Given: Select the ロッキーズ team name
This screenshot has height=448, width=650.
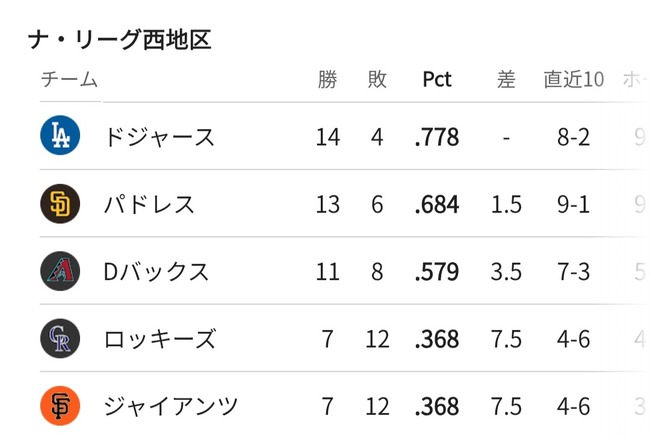Looking at the screenshot, I should click(x=159, y=338).
